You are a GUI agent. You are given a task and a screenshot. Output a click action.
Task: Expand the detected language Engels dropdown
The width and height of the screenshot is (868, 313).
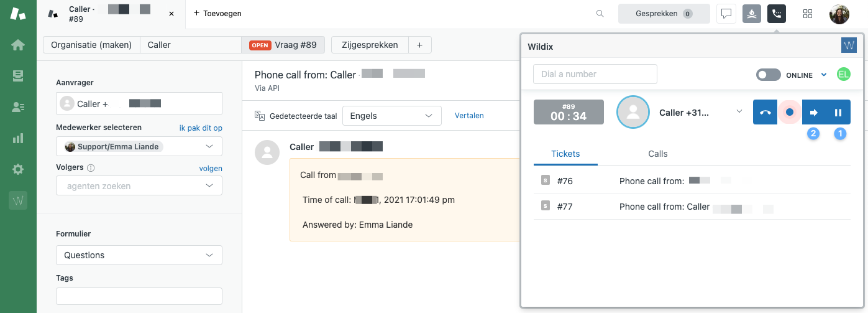391,116
